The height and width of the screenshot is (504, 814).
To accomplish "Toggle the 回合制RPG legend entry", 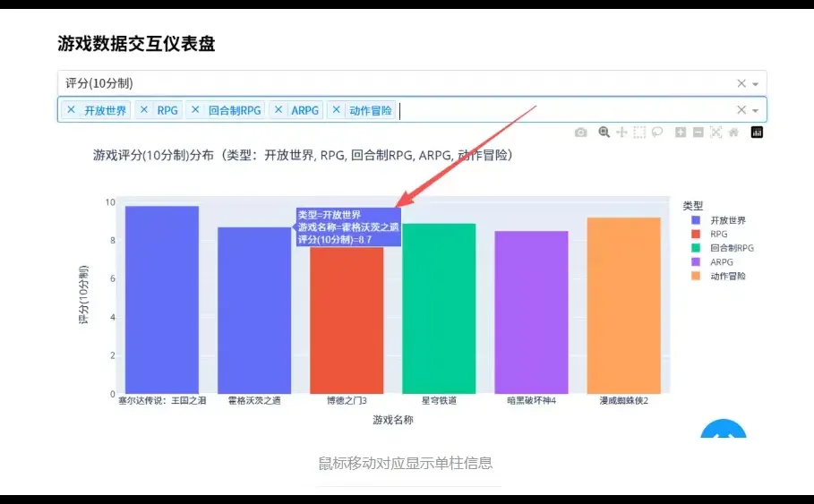I will pos(723,248).
